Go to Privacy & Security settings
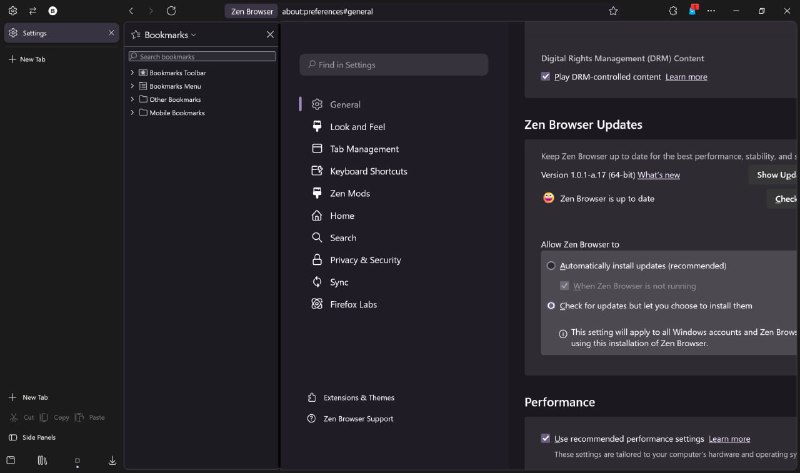This screenshot has width=800, height=473. click(x=365, y=260)
